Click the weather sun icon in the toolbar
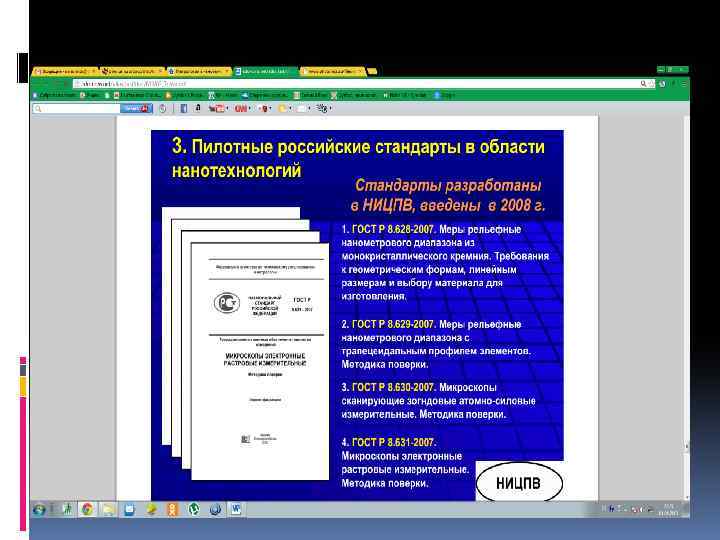The width and height of the screenshot is (720, 540). 283,108
